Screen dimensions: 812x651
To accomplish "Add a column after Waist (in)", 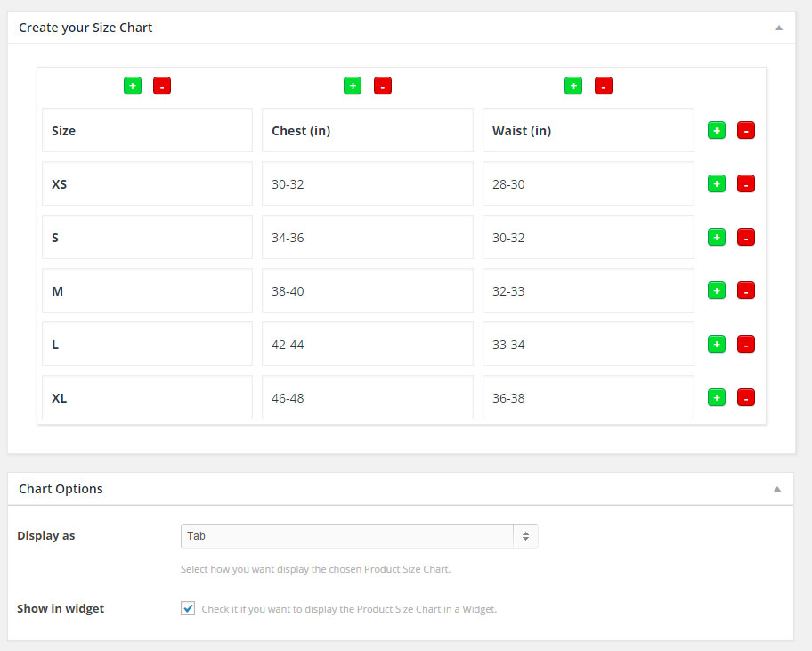I will coord(573,86).
